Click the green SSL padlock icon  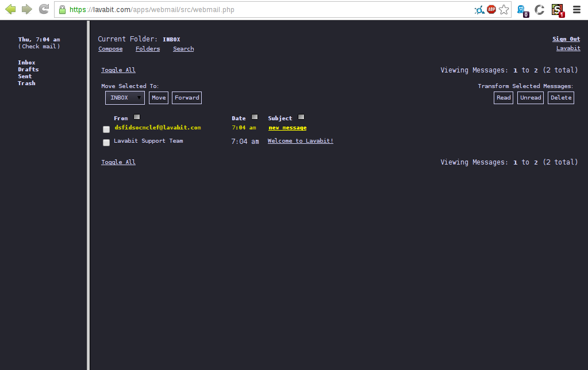(62, 9)
